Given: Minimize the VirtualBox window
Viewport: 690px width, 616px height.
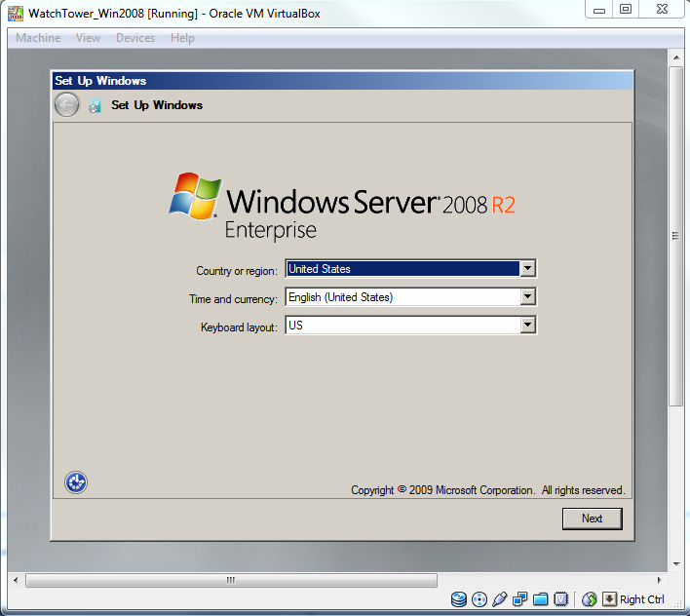Looking at the screenshot, I should coord(599,9).
